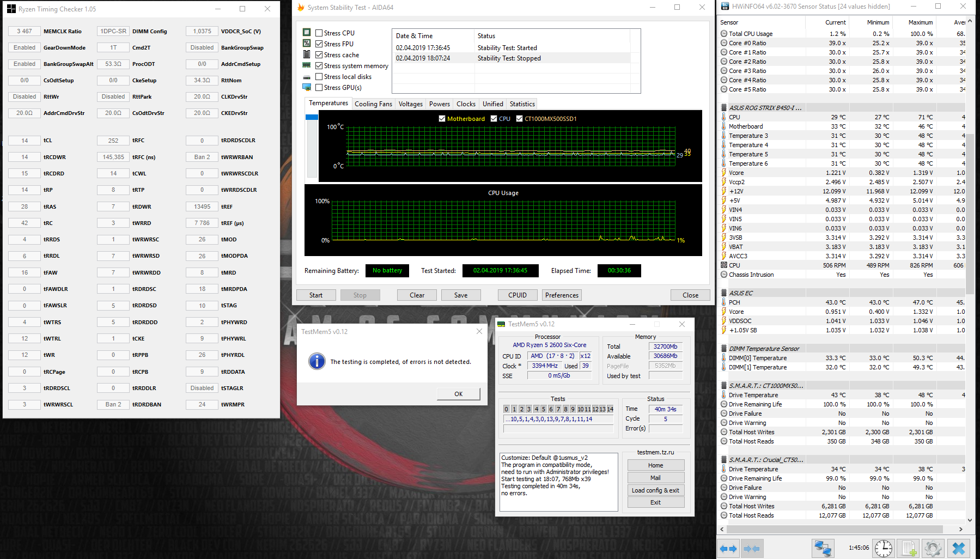
Task: Click the round icon beside Total CPU Usage
Action: [724, 34]
